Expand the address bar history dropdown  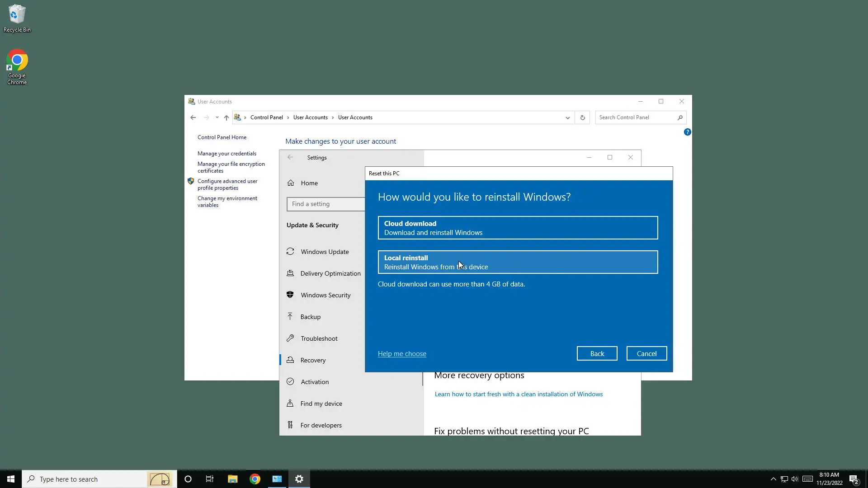[x=567, y=117]
